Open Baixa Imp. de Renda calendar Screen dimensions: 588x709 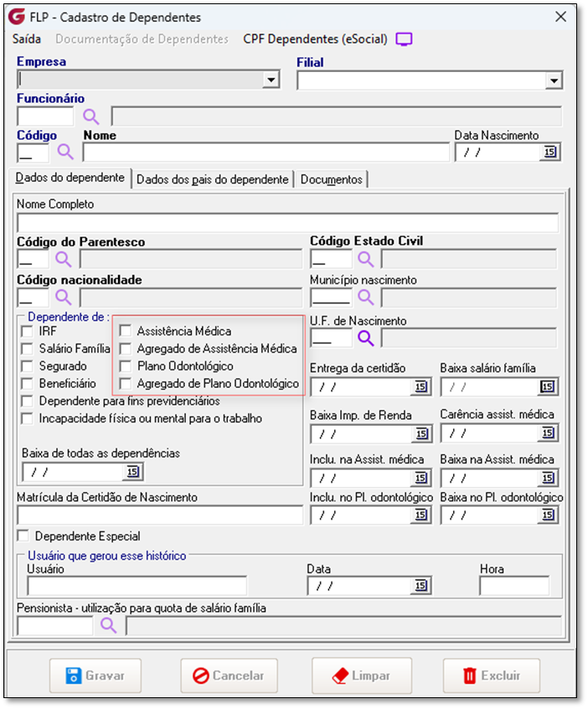pyautogui.click(x=420, y=433)
